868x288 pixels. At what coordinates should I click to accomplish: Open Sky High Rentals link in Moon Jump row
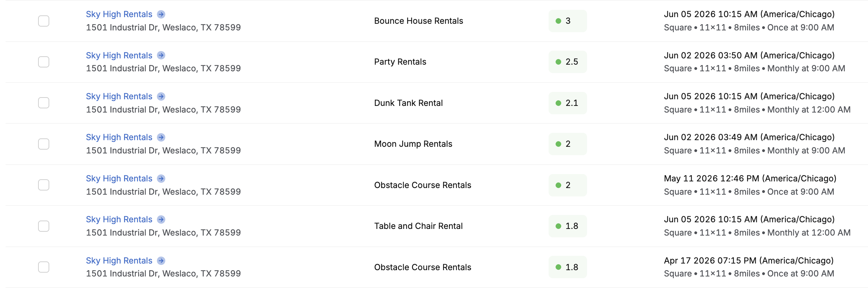pos(119,137)
